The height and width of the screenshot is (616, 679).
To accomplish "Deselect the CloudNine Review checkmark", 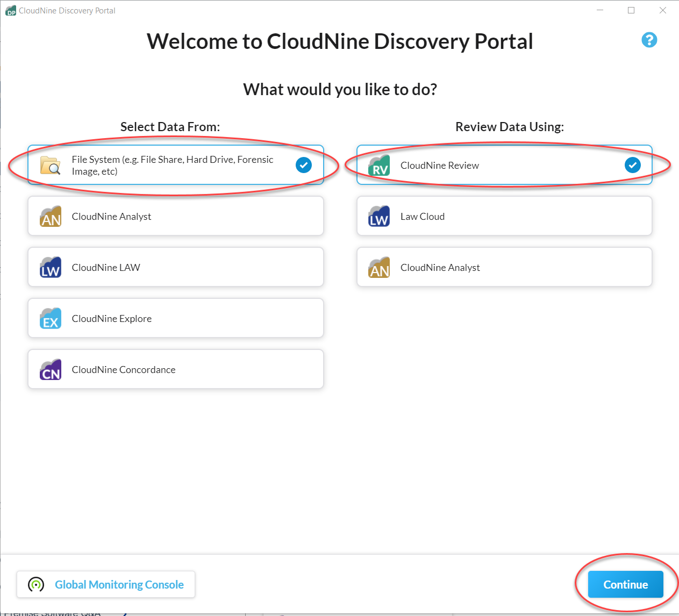I will click(x=632, y=165).
